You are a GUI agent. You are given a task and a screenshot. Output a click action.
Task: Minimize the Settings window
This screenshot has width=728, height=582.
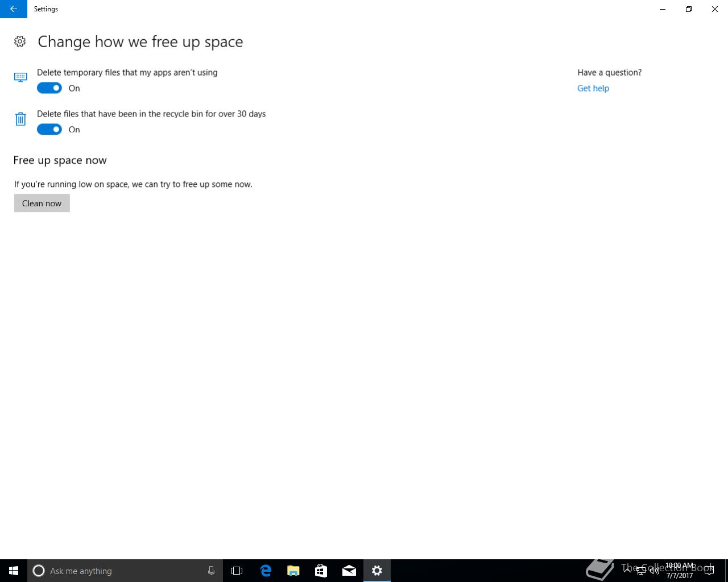pos(663,9)
